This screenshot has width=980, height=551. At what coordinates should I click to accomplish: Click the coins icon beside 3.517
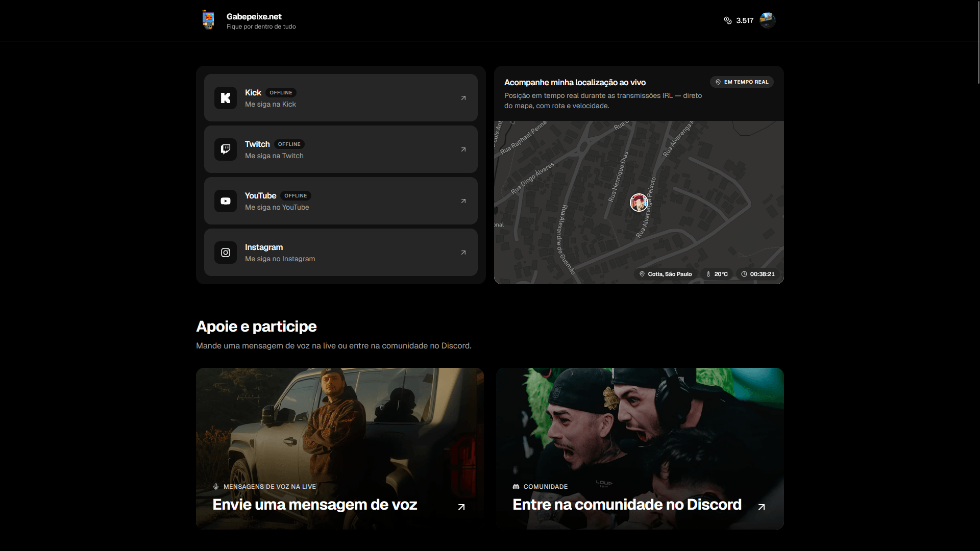click(728, 20)
